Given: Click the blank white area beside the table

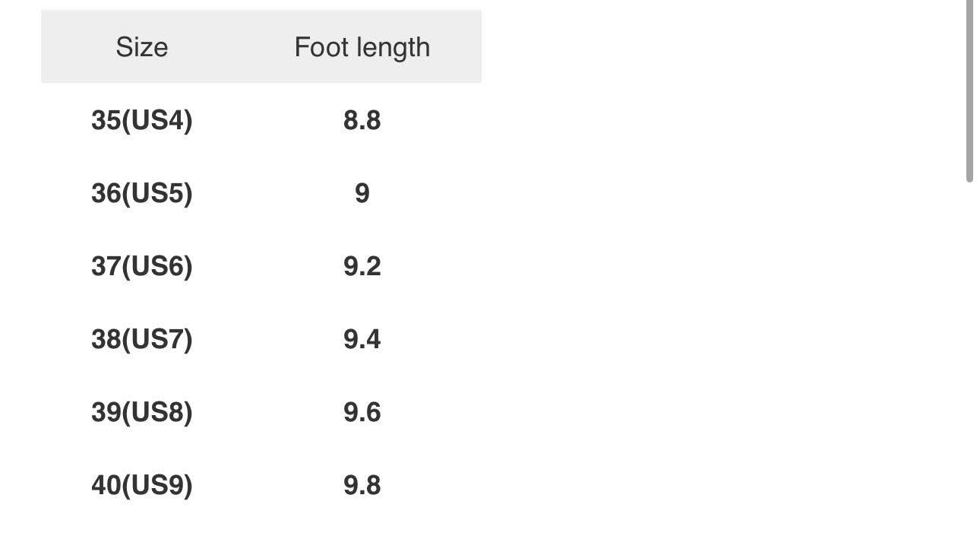Looking at the screenshot, I should (722, 266).
